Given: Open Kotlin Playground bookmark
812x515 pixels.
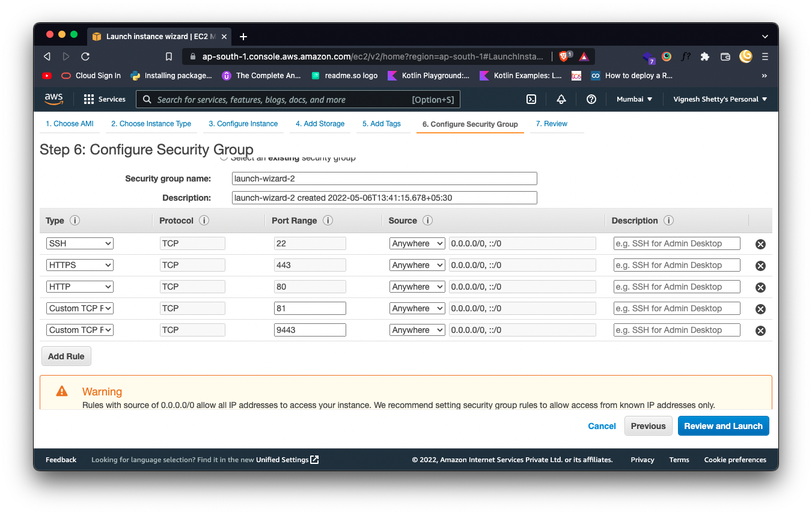Looking at the screenshot, I should 429,76.
